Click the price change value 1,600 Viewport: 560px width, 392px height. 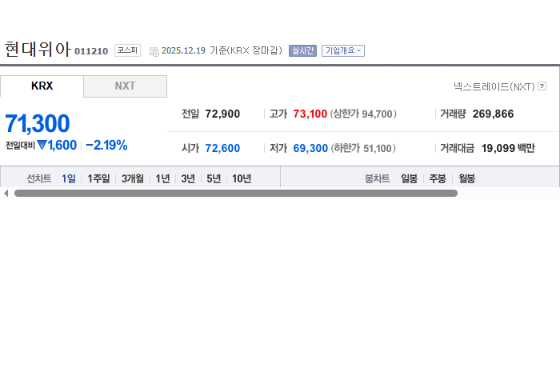(62, 145)
